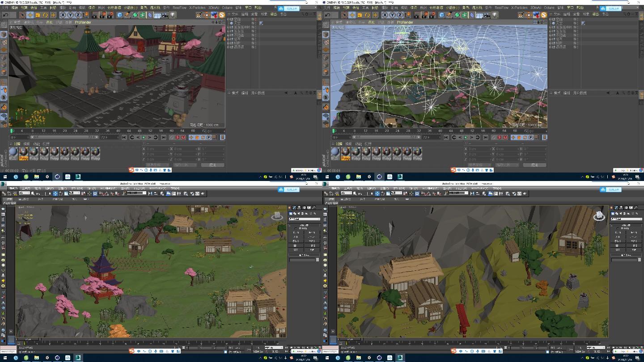Click the orange S icon in top-left Cinema 4D toolbar
The height and width of the screenshot is (362, 644).
coord(221,15)
